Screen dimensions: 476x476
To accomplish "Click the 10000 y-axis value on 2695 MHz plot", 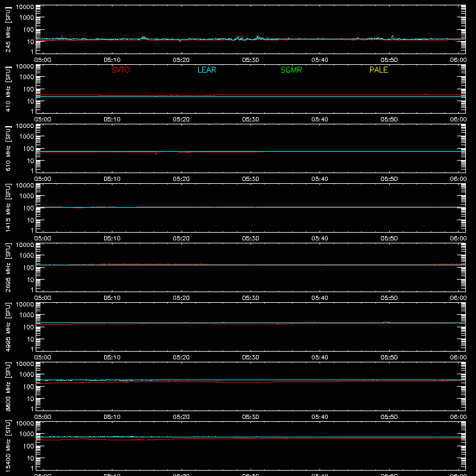I will [25, 245].
